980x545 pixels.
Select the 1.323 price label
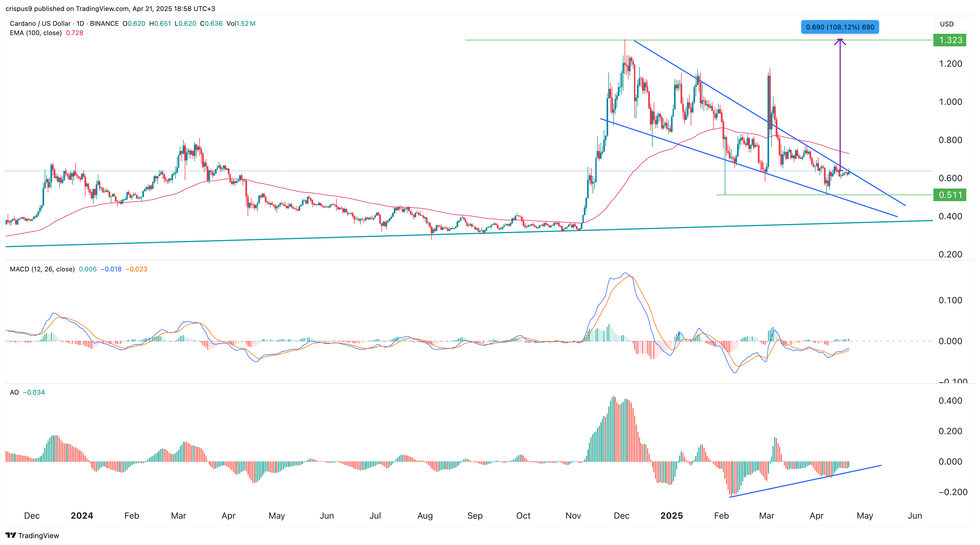click(x=950, y=40)
